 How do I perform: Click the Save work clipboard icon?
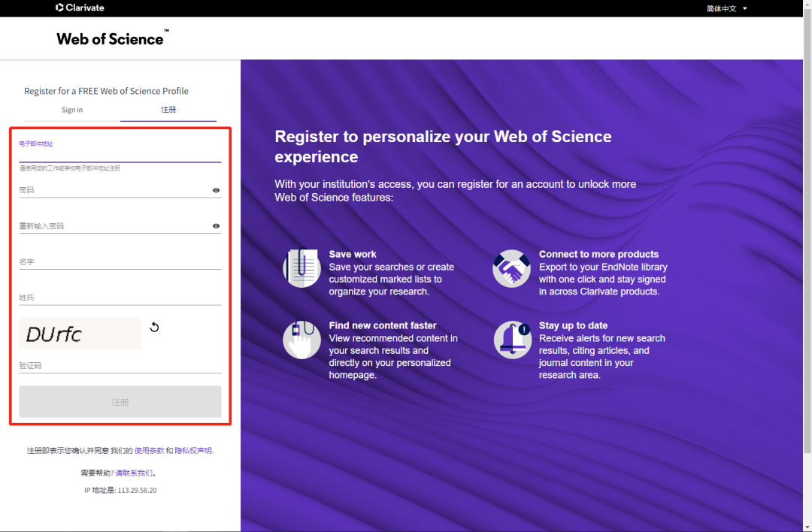301,268
